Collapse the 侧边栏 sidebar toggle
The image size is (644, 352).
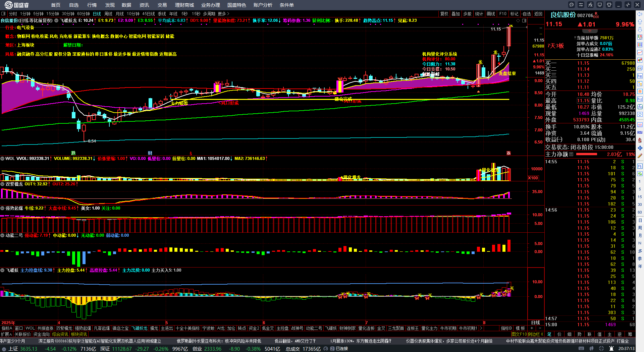pyautogui.click(x=536, y=334)
